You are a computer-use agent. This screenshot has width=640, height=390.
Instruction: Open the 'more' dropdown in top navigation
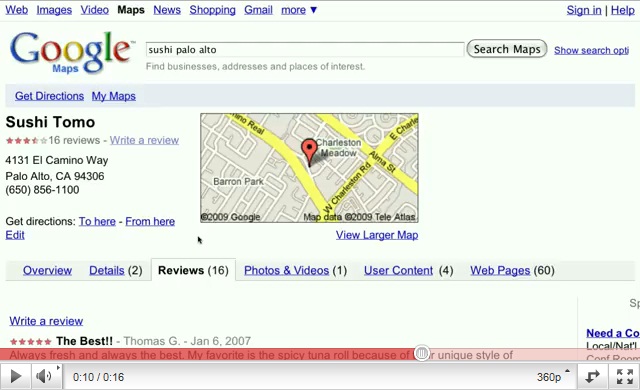pos(299,10)
